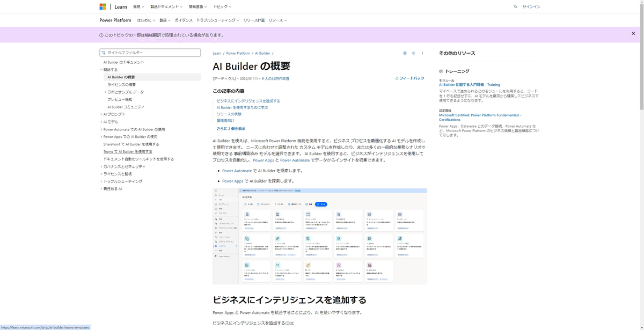Click the circled plus save-to-collection icon
The image size is (644, 330).
click(413, 53)
